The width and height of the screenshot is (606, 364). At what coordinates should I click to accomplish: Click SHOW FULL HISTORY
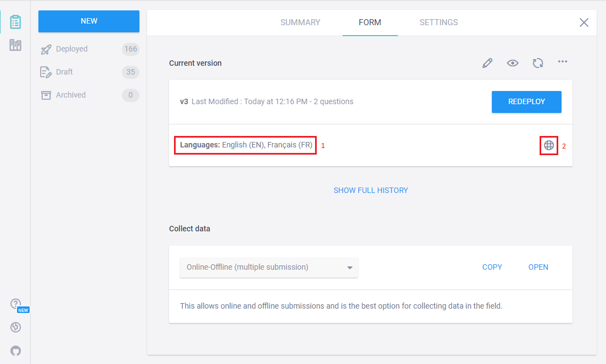(x=371, y=190)
